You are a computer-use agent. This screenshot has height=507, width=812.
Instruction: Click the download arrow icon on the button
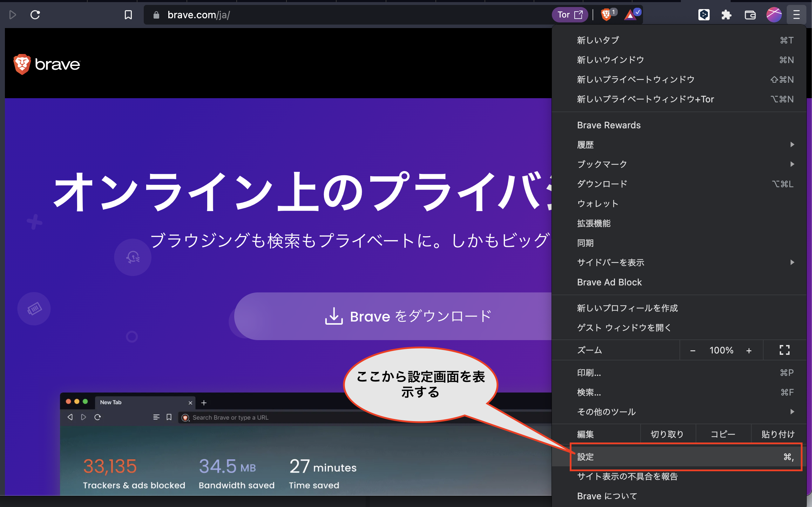coord(334,316)
